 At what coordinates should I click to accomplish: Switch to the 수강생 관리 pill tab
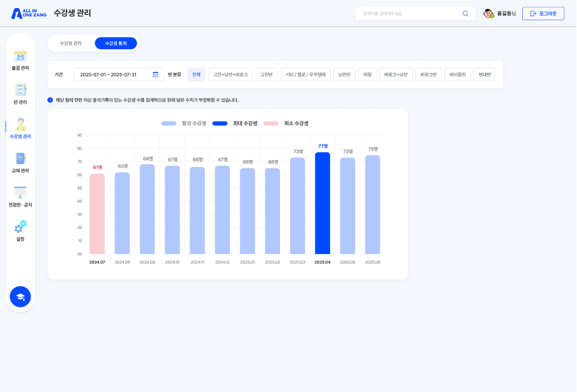click(70, 43)
